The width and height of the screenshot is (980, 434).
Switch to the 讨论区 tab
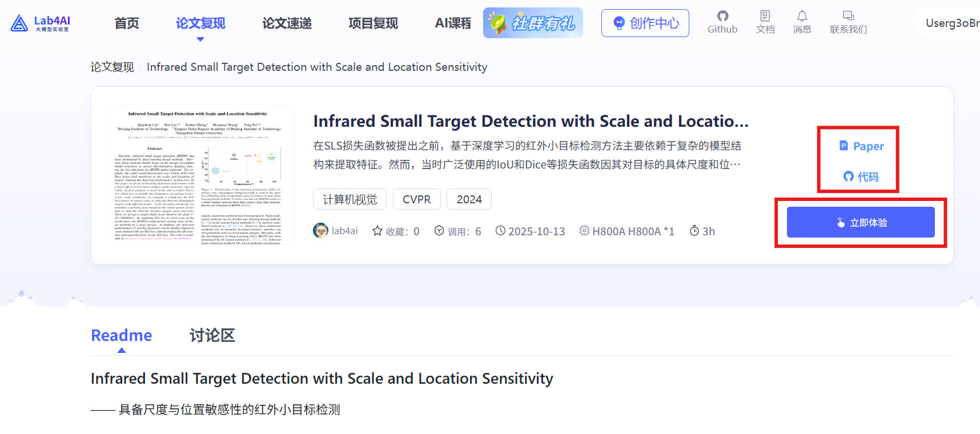pyautogui.click(x=212, y=335)
